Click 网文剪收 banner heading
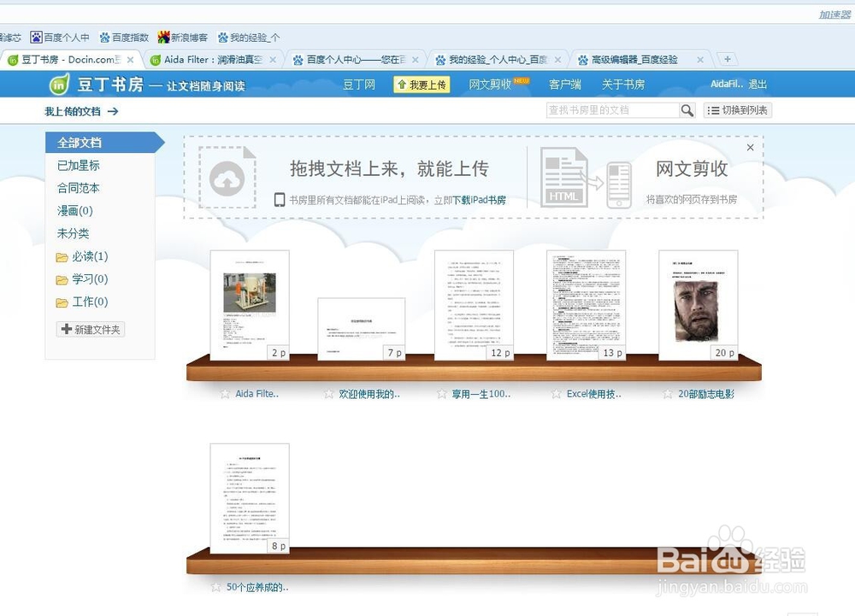Image resolution: width=855 pixels, height=616 pixels. click(692, 169)
